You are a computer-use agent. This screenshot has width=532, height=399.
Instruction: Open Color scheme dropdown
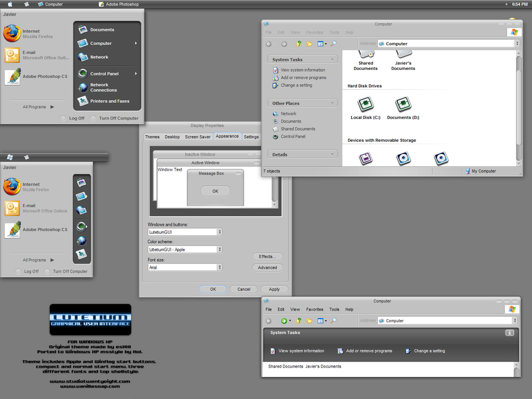click(x=220, y=249)
